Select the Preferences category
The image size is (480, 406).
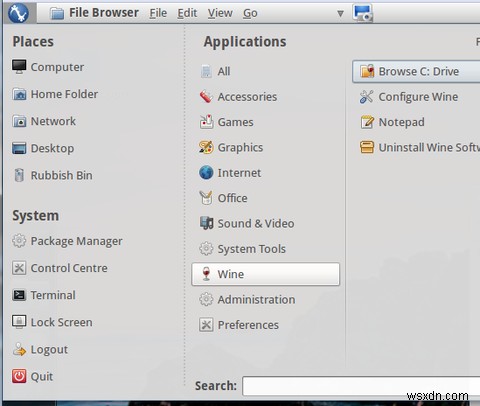[266, 325]
